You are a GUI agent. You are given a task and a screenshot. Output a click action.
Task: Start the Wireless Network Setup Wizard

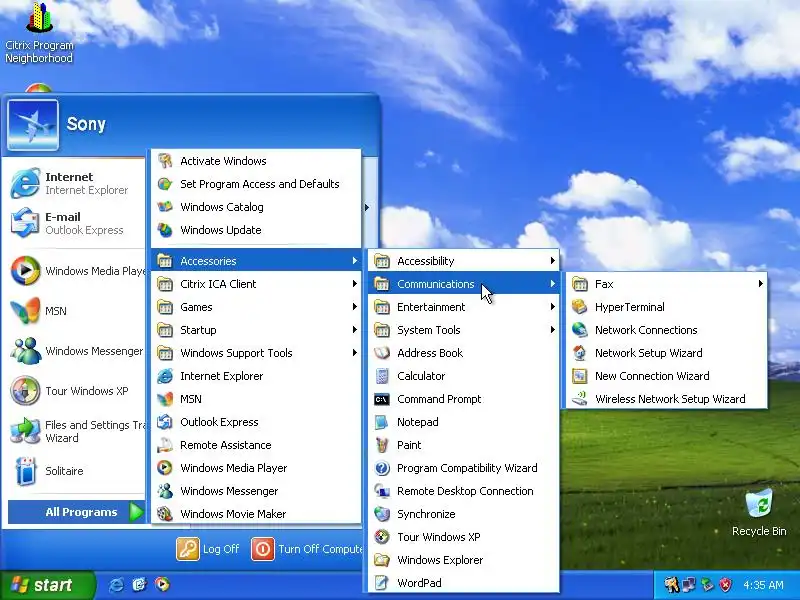point(666,399)
